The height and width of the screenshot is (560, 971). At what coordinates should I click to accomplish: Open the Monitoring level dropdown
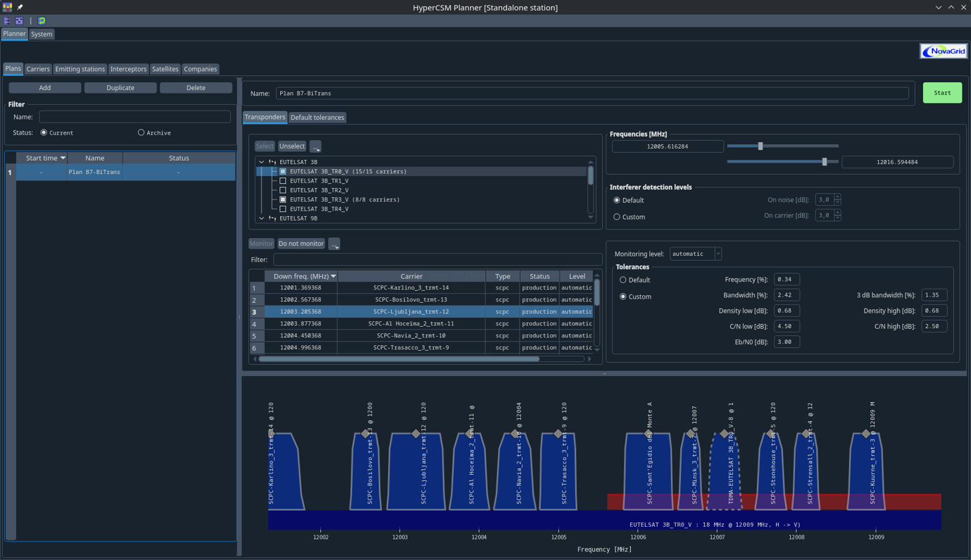(x=696, y=253)
